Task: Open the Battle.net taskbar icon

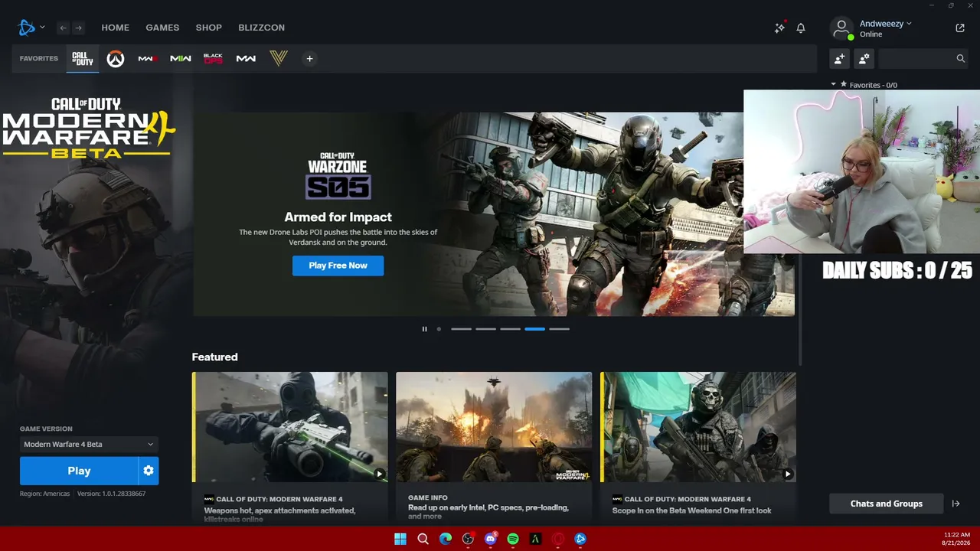Action: point(580,539)
